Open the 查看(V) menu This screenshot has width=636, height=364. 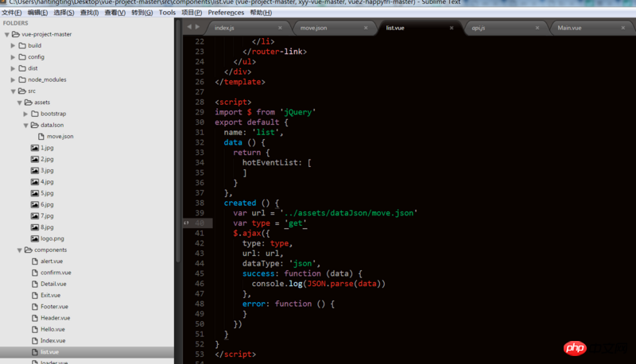coord(115,13)
